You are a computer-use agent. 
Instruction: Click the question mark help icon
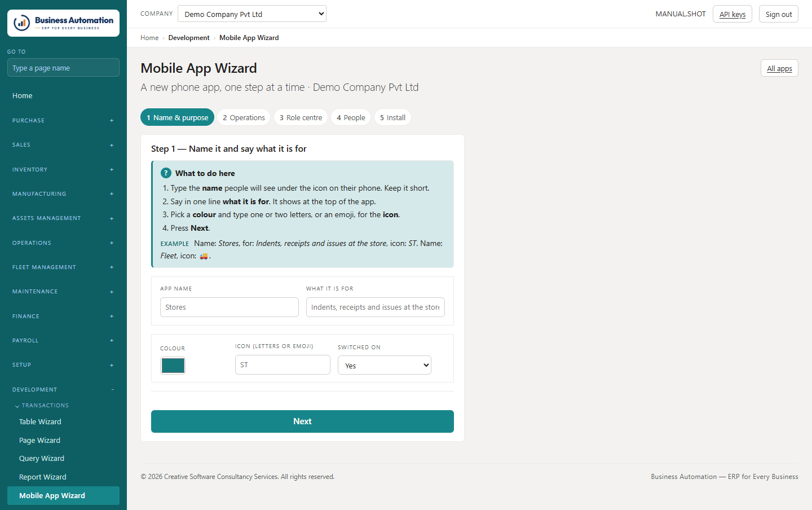point(166,173)
